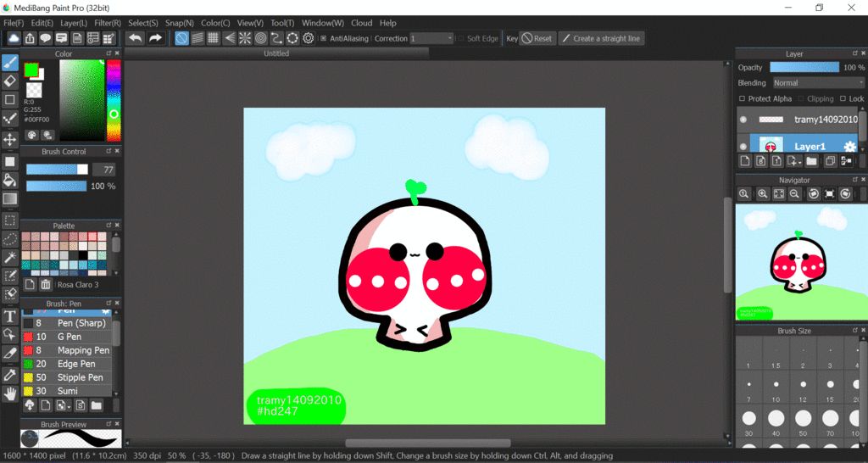Open the Blending mode dropdown
The height and width of the screenshot is (463, 868).
point(818,83)
